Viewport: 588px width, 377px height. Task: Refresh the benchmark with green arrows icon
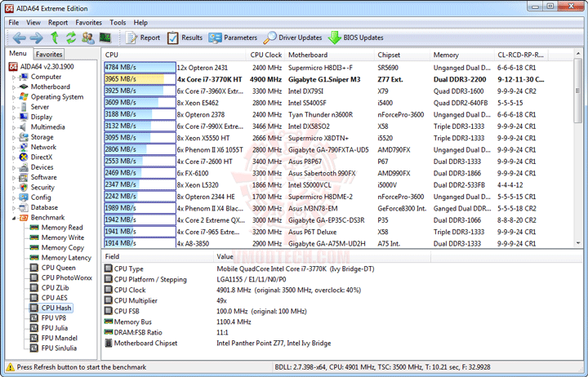(71, 38)
